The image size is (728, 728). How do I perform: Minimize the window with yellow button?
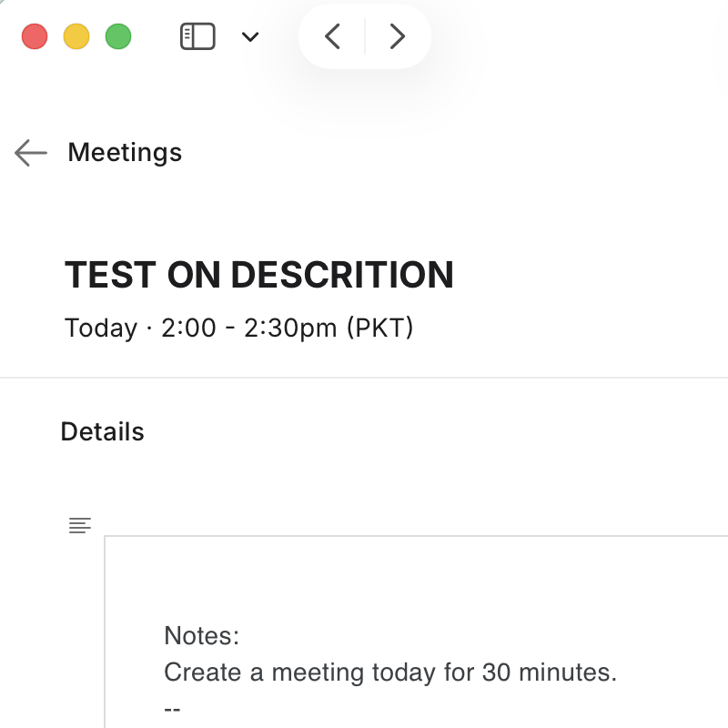76,37
